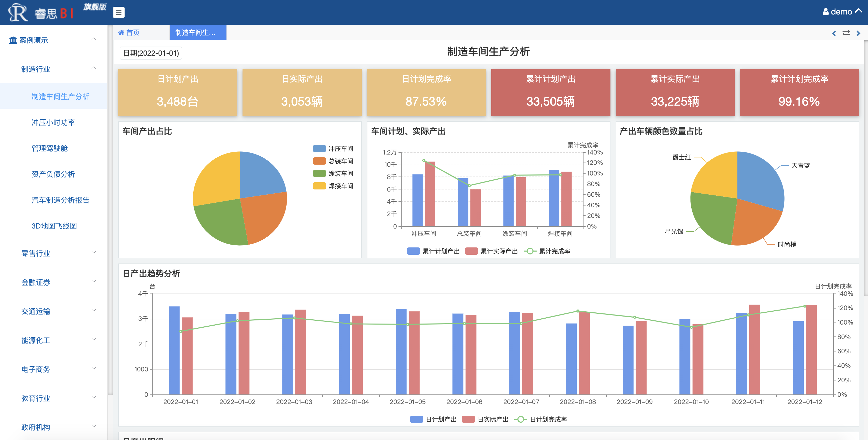The width and height of the screenshot is (868, 440).
Task: Toggle 总装车间 legend in pie chart
Action: (333, 161)
